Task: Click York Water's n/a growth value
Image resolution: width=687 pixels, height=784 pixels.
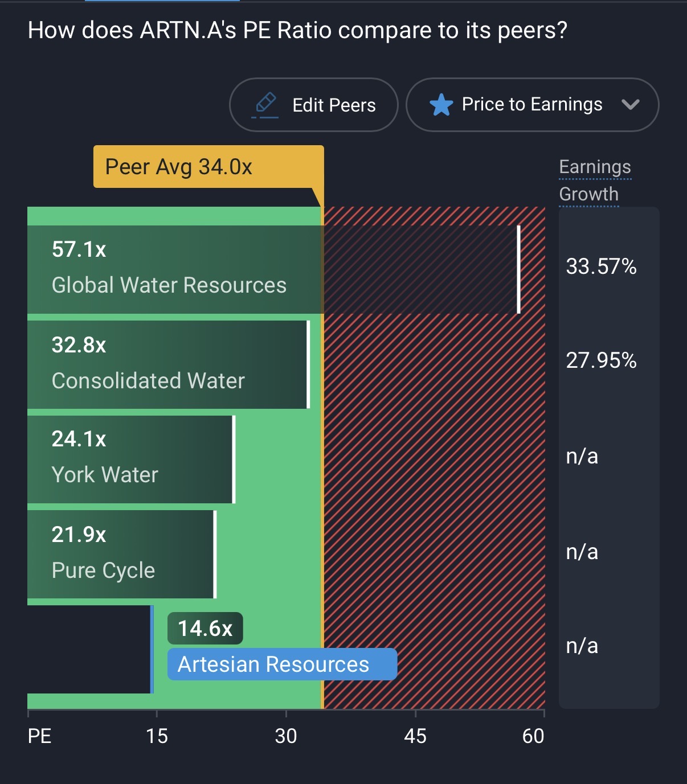Action: [x=582, y=456]
